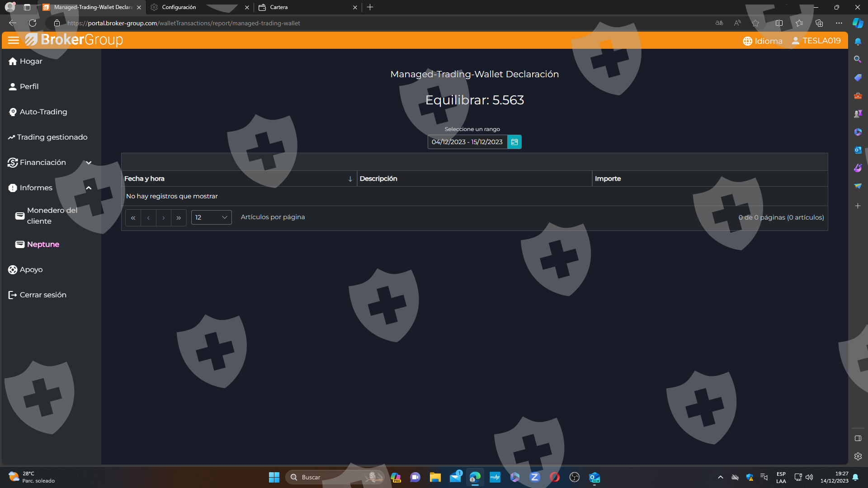Click the date range input field
This screenshot has width=868, height=488.
(x=467, y=142)
